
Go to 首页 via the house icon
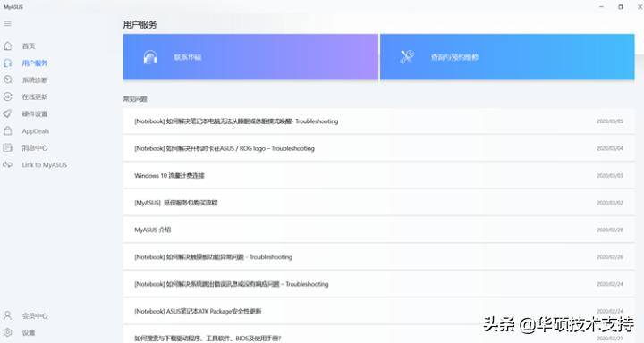click(7, 46)
